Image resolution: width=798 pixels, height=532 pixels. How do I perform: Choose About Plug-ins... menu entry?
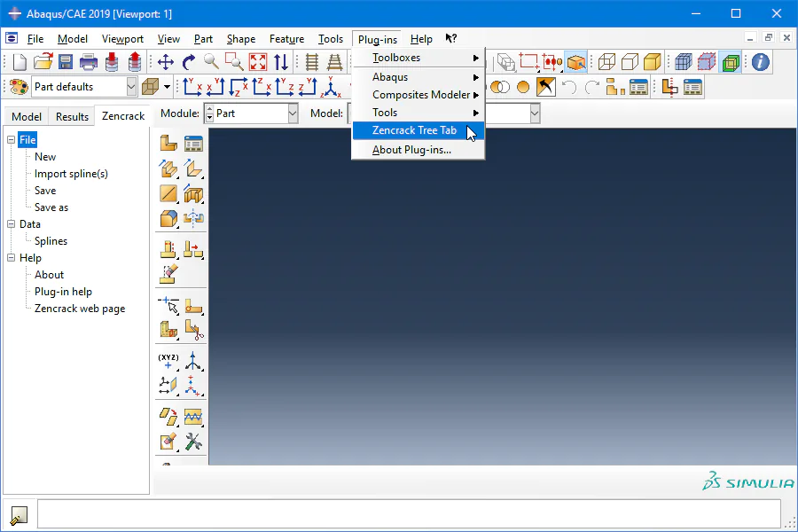click(x=419, y=150)
